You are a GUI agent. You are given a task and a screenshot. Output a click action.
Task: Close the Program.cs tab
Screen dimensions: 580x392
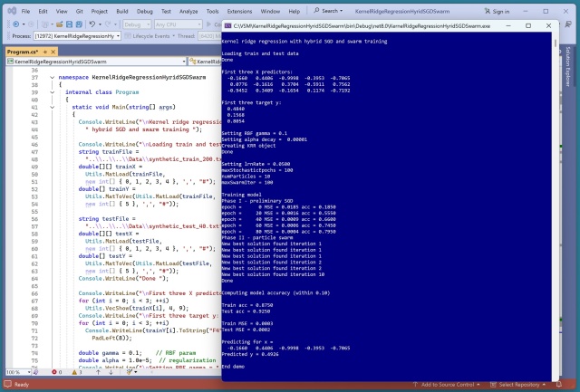coord(53,52)
